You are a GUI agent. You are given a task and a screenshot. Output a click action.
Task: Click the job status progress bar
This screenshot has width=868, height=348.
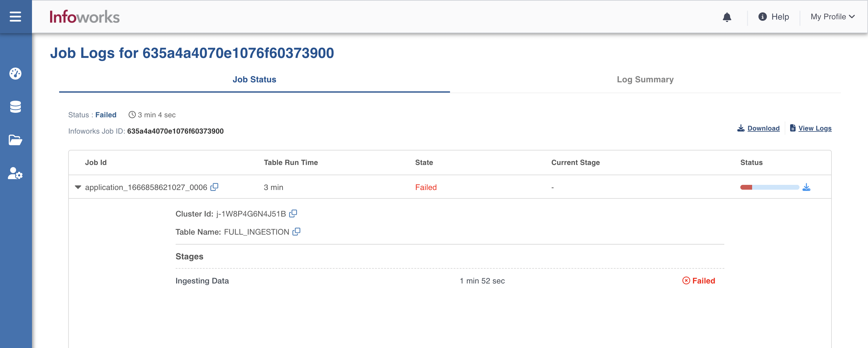click(x=769, y=187)
